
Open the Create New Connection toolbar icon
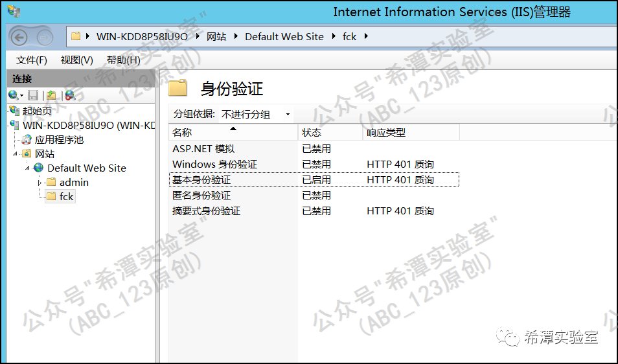pyautogui.click(x=14, y=95)
